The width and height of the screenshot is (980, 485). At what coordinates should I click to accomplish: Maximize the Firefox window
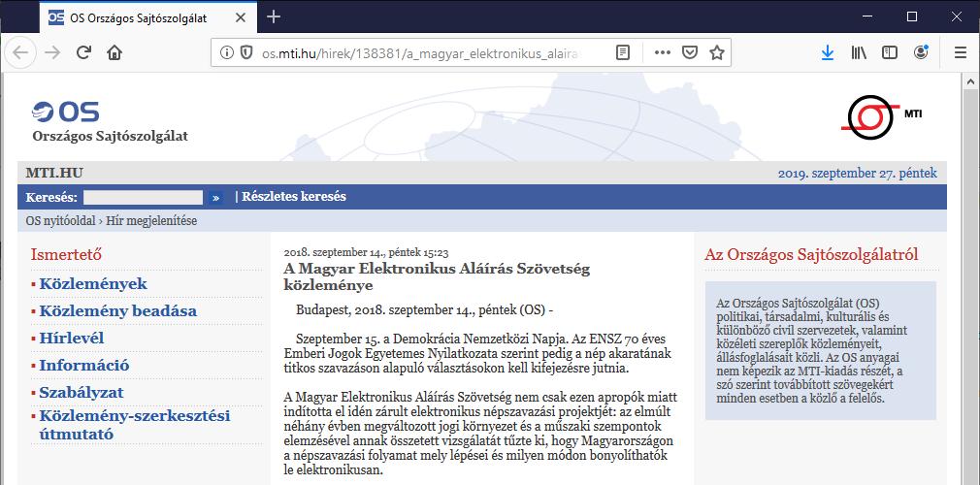coord(912,16)
